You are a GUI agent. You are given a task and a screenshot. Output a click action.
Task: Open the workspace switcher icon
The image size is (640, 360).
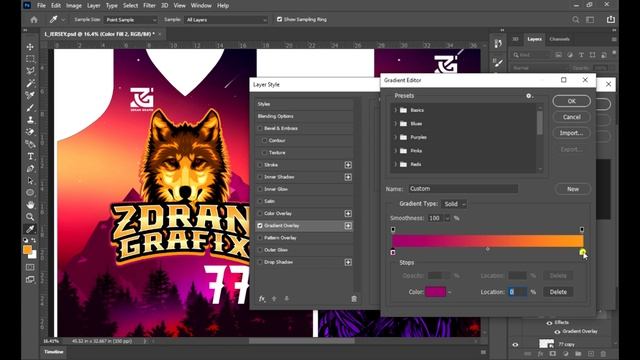590,20
